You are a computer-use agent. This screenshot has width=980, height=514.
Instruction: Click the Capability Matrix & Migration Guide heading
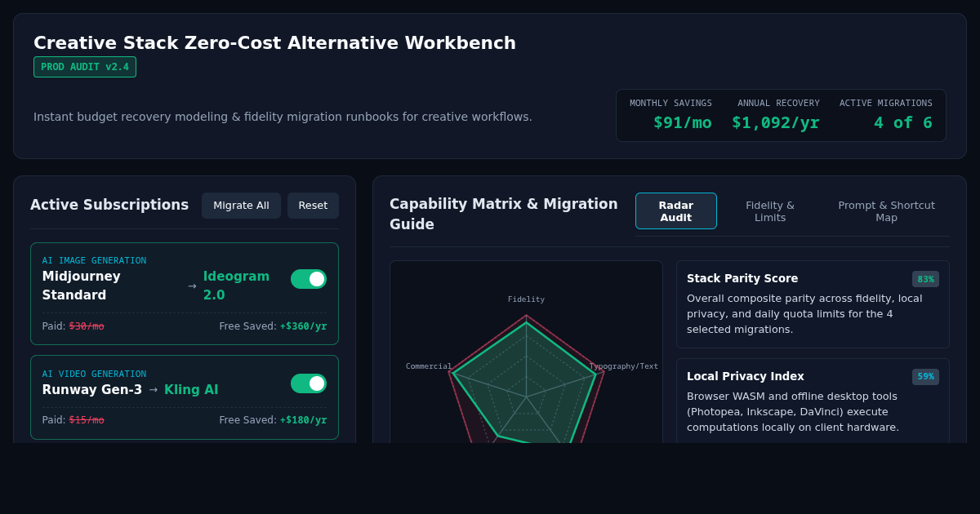click(x=504, y=214)
